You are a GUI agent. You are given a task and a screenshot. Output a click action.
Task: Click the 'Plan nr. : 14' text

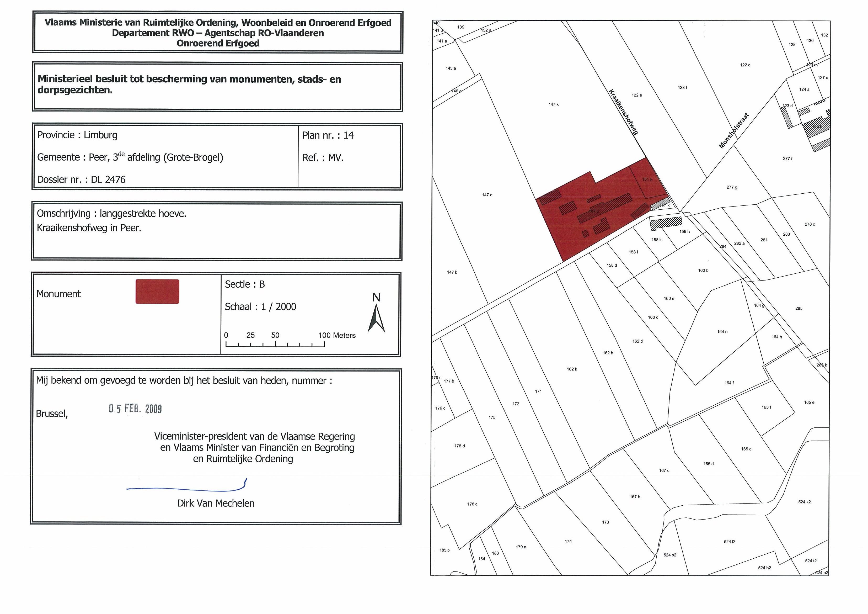[x=328, y=135]
